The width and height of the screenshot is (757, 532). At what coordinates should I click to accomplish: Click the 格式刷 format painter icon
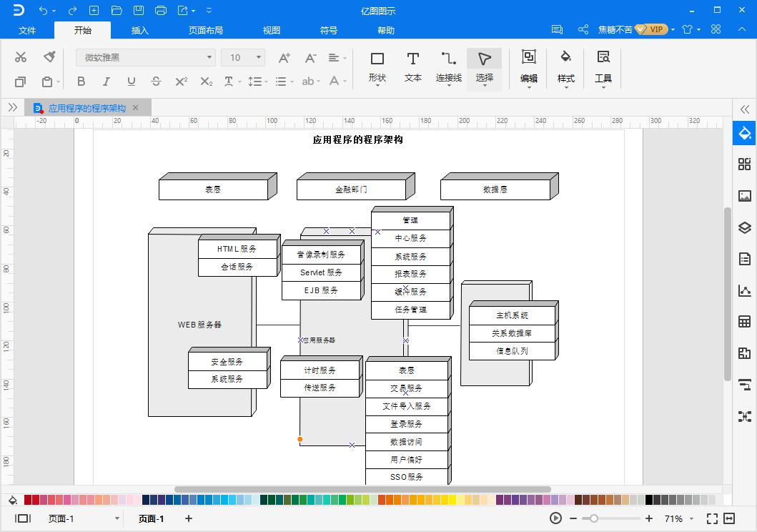[49, 56]
